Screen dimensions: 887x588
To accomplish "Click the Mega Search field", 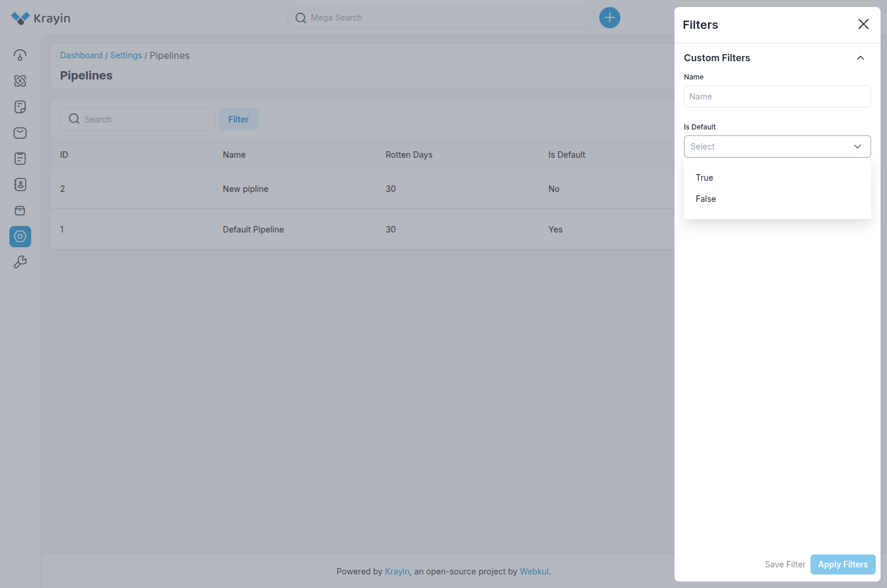I will [441, 18].
